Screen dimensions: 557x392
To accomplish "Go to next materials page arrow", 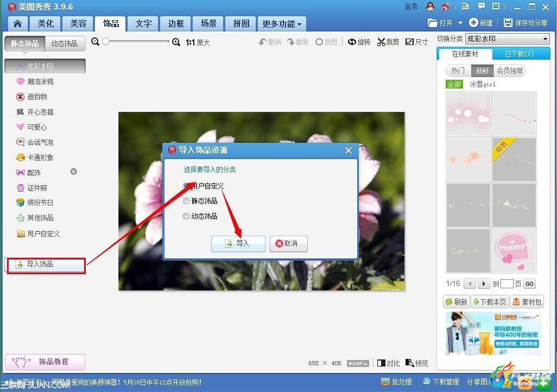I will [484, 283].
